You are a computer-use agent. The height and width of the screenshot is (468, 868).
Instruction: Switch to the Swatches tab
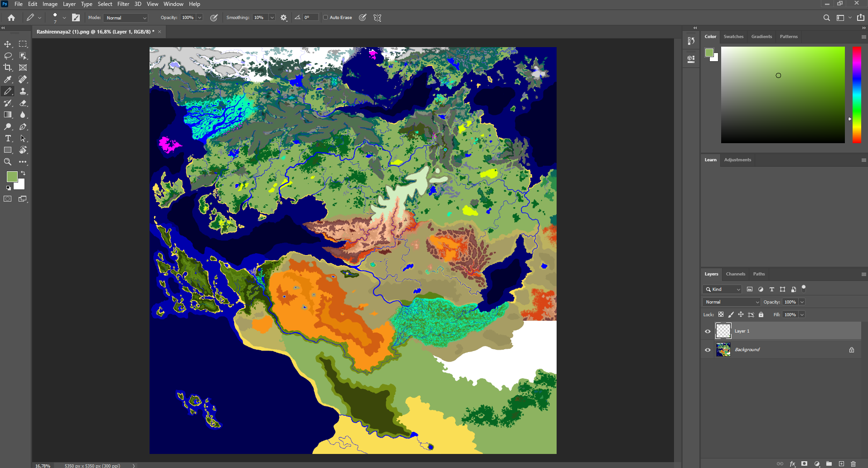click(733, 37)
